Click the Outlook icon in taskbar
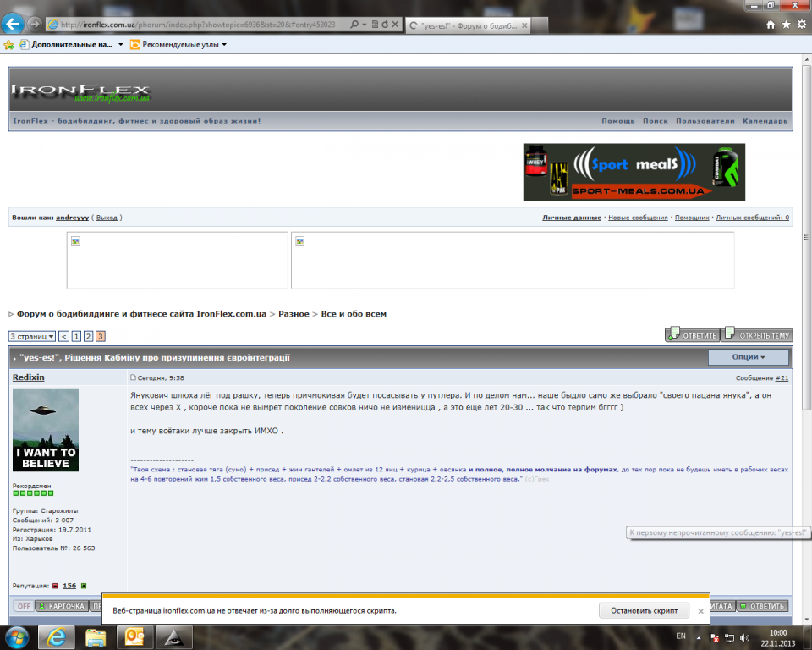 pos(134,636)
